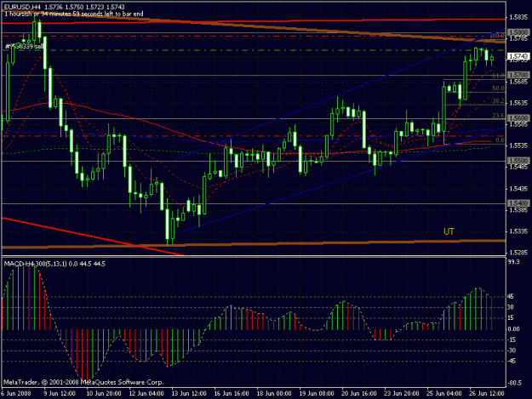This screenshot has width=532, height=399.
Task: Click the 18 Jun 00:00 time label
Action: pyautogui.click(x=274, y=394)
